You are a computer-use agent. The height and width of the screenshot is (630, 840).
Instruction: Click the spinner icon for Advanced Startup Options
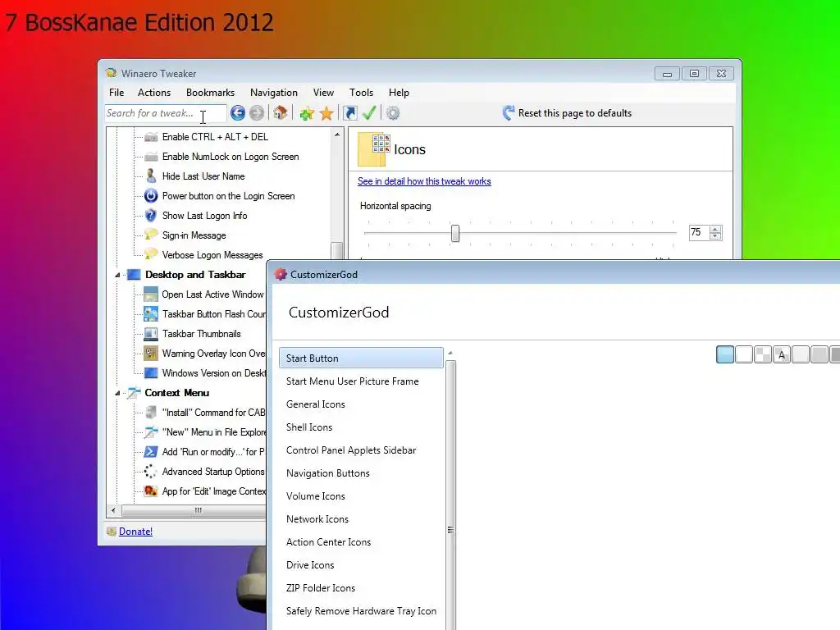click(151, 472)
